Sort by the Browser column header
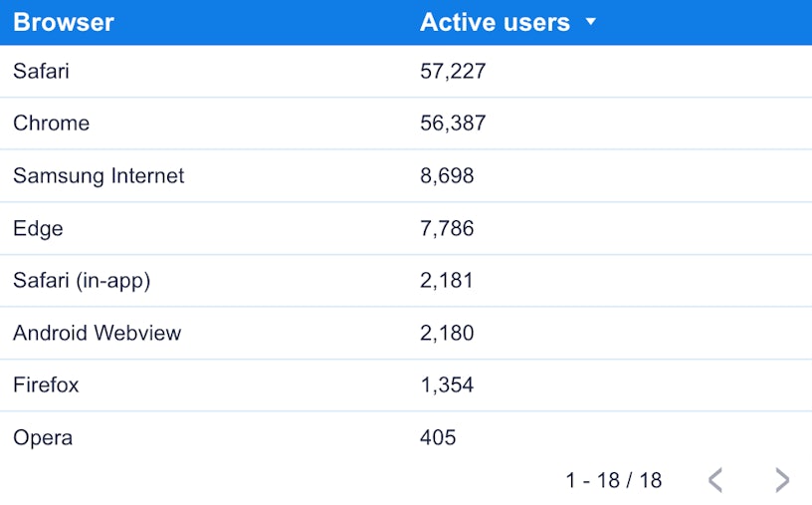Screen dimensions: 812x505 tap(64, 22)
